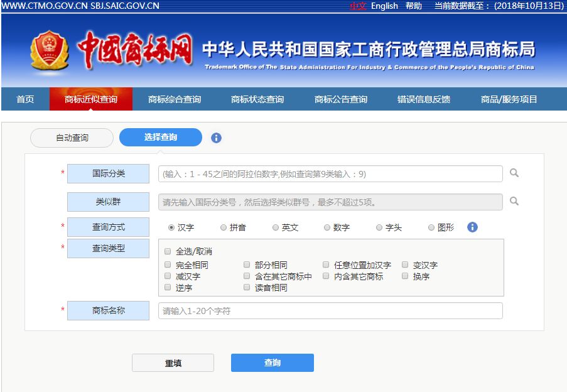Click the 重填 reset button

(x=173, y=362)
